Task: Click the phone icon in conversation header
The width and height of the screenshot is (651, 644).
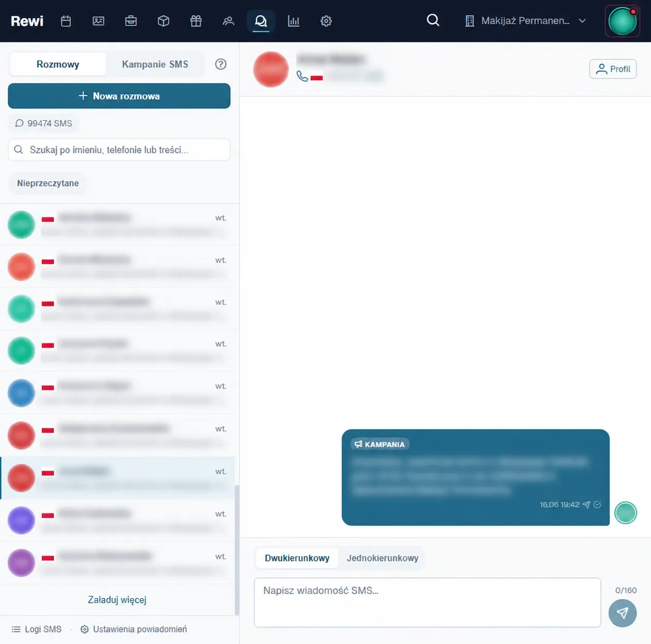Action: pos(303,76)
